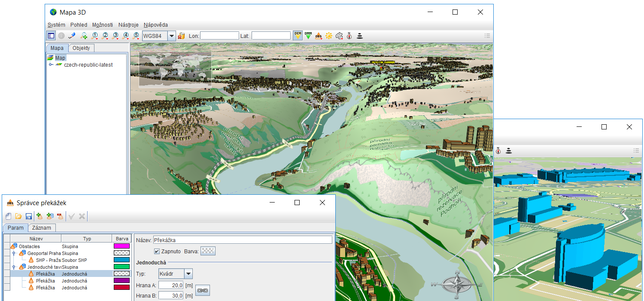Switch to the Objekty tab
The image size is (644, 301).
point(81,48)
